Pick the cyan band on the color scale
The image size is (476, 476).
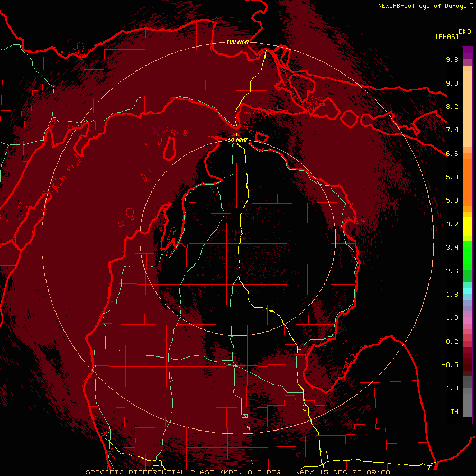pos(467,290)
